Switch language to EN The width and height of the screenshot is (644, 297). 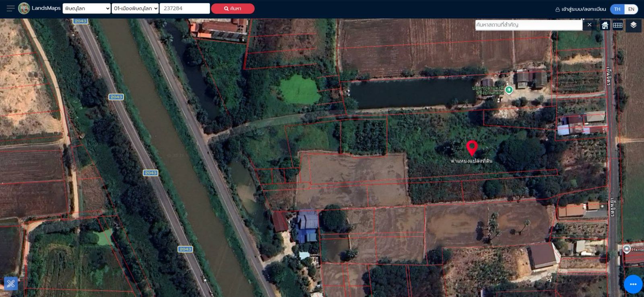tap(631, 9)
